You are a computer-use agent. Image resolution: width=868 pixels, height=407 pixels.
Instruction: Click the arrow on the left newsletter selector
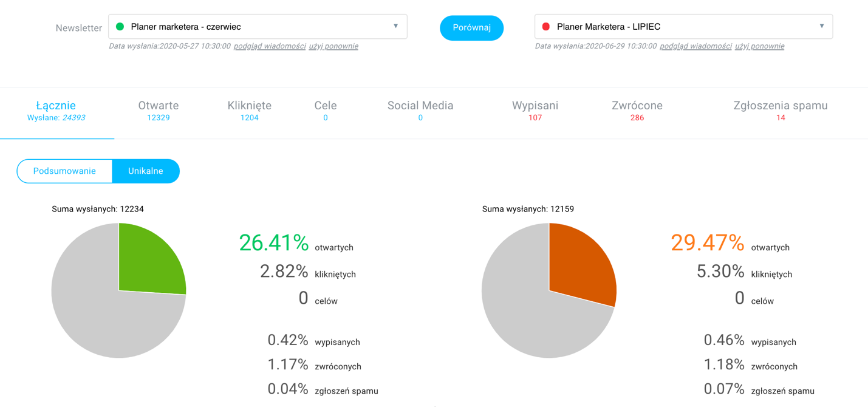395,26
